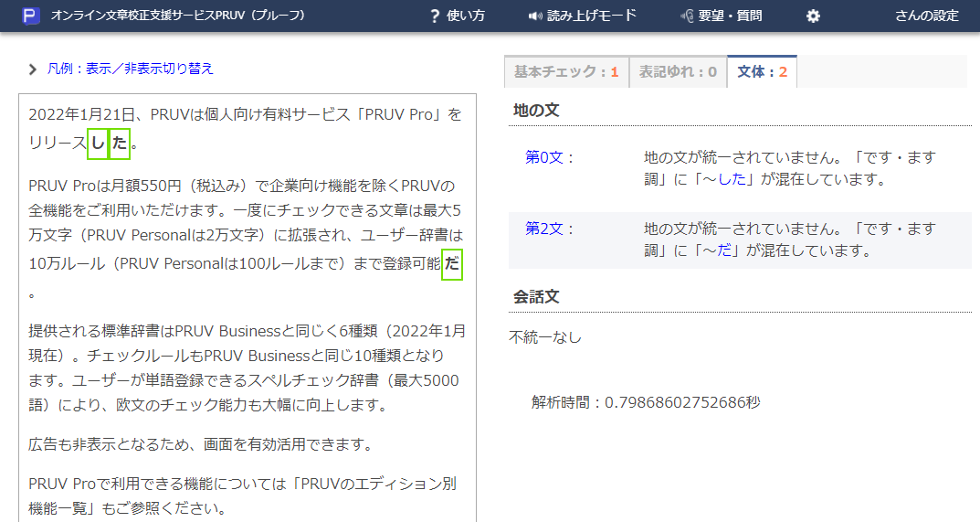
Task: Click the PRUV service title in header
Action: click(x=178, y=16)
